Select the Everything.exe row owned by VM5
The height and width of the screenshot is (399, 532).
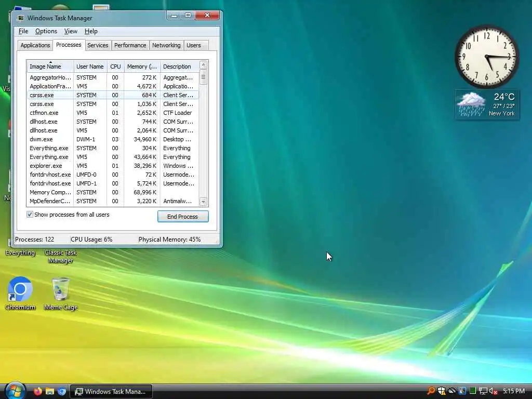(113, 157)
